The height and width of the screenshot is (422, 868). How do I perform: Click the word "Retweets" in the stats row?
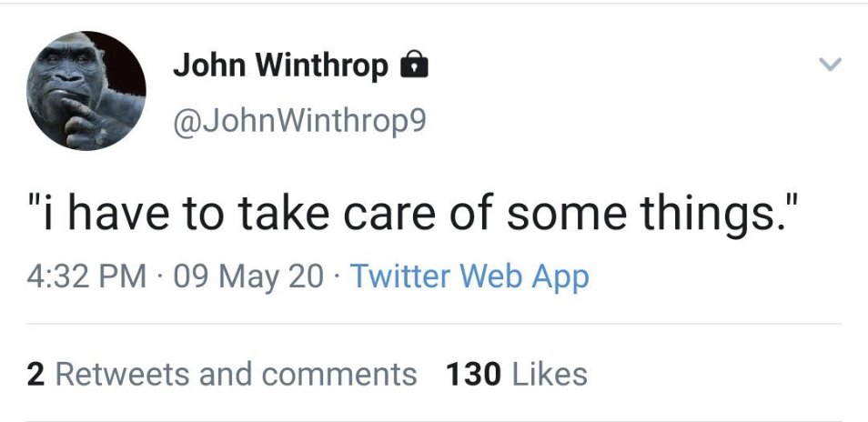(x=117, y=374)
